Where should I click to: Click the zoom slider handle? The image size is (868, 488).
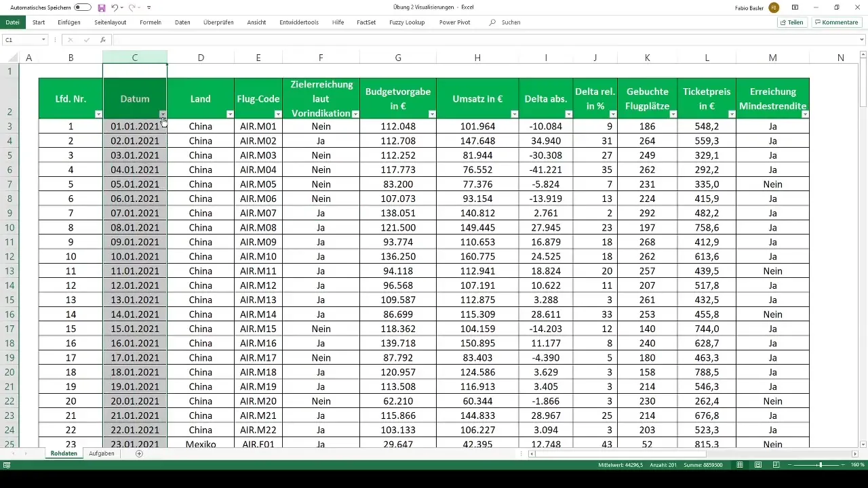point(821,465)
